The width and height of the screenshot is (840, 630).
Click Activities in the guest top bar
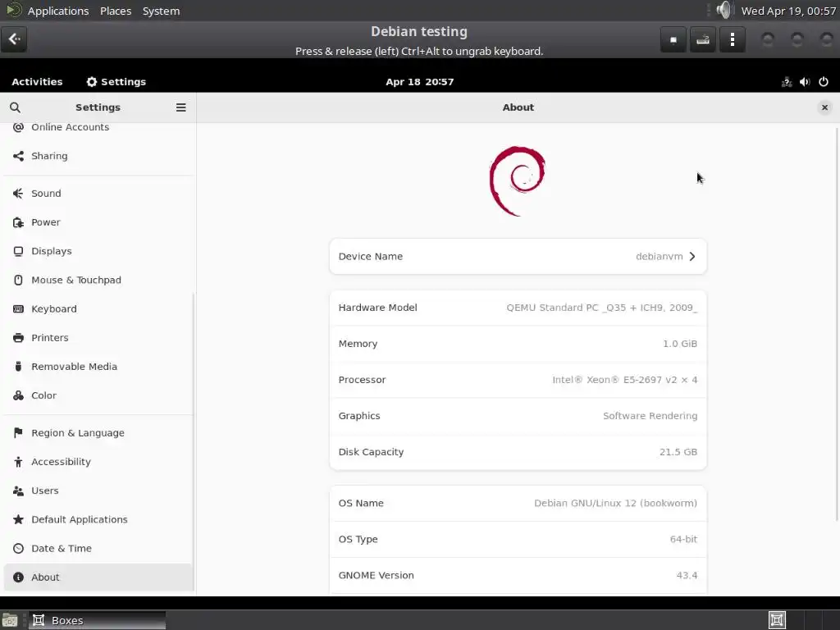pos(37,82)
